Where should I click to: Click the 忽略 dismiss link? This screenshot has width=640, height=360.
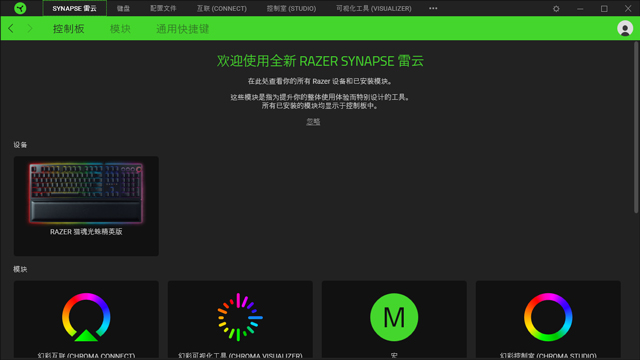[313, 122]
